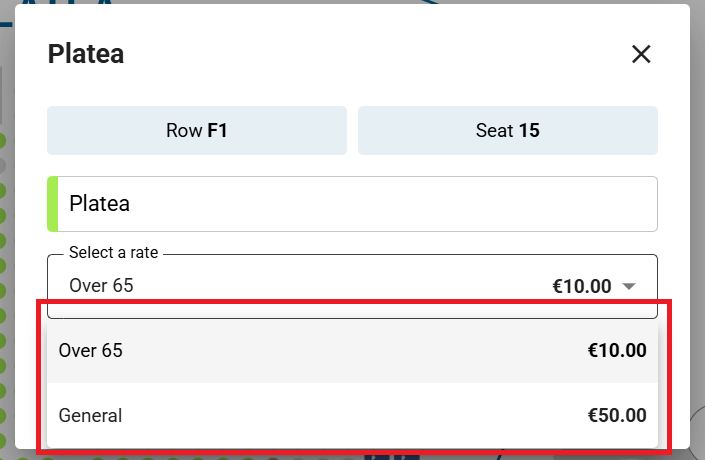This screenshot has width=705, height=460.
Task: Choose the Over 65 option in the list
Action: click(352, 350)
